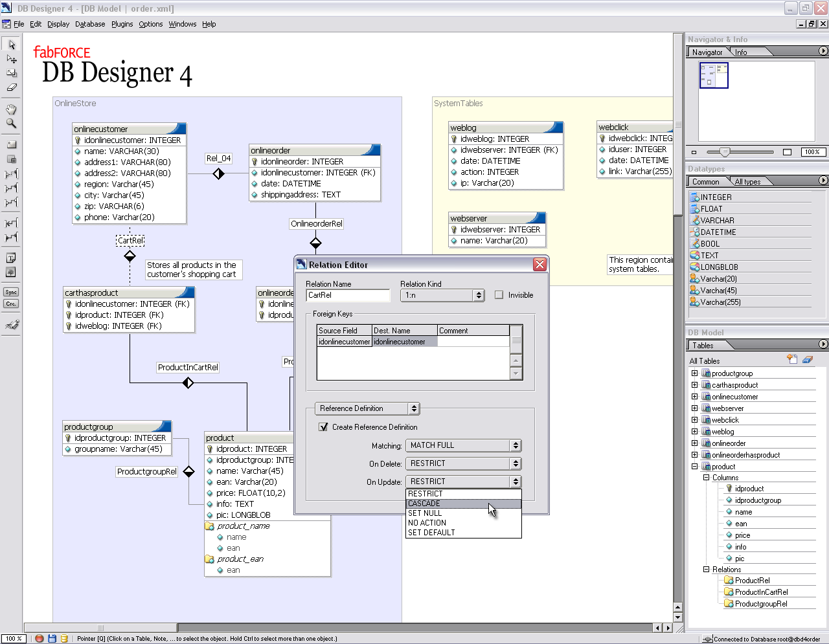
Task: Select the Size tool in left toolbar
Action: 11,73
